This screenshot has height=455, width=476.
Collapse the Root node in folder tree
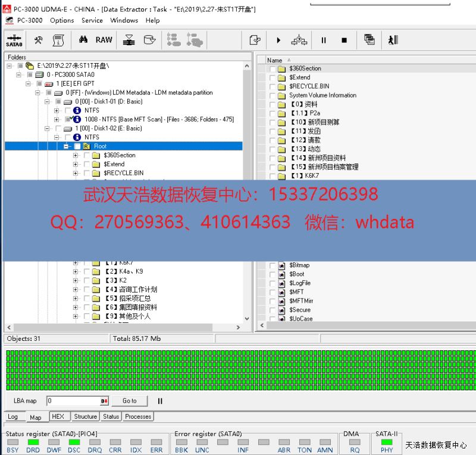tap(67, 146)
